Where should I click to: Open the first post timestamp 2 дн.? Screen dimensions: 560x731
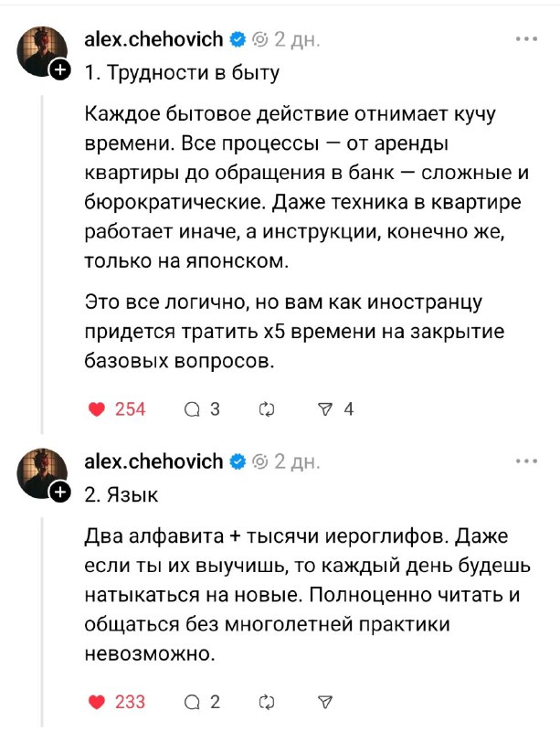pyautogui.click(x=296, y=40)
